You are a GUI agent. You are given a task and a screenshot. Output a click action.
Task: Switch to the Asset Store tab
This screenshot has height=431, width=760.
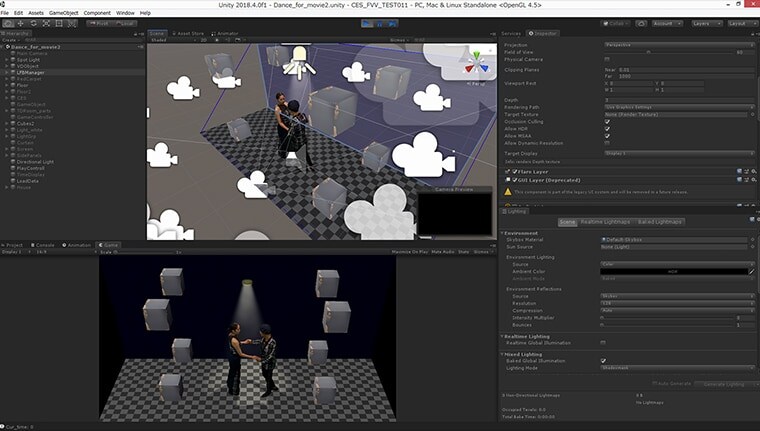pos(187,33)
